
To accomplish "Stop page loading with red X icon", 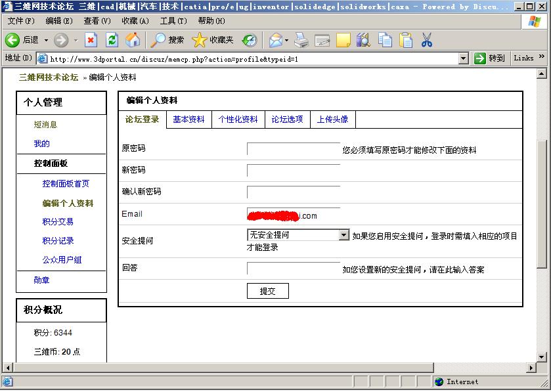I will (91, 41).
